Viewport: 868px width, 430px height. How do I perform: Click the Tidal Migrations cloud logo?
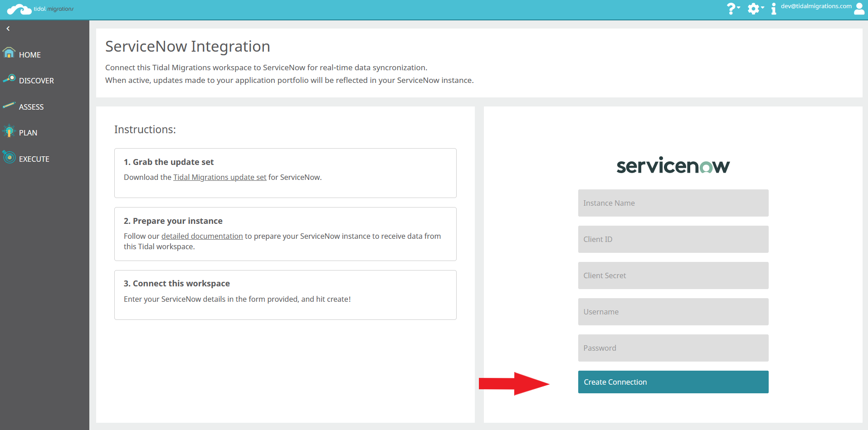pyautogui.click(x=19, y=9)
